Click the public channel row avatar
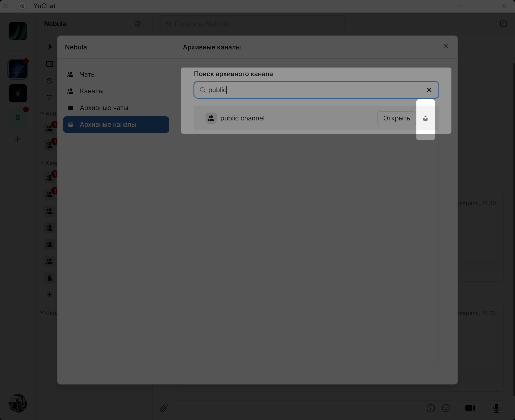The image size is (515, 420). (x=211, y=118)
